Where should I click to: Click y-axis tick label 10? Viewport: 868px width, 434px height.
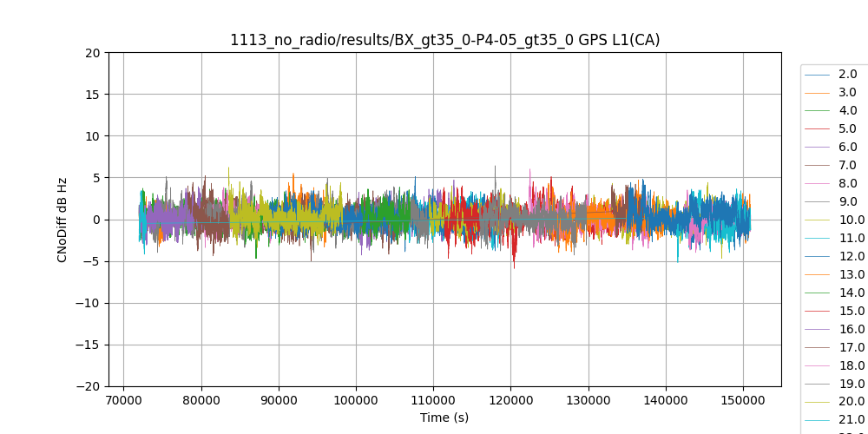point(93,136)
